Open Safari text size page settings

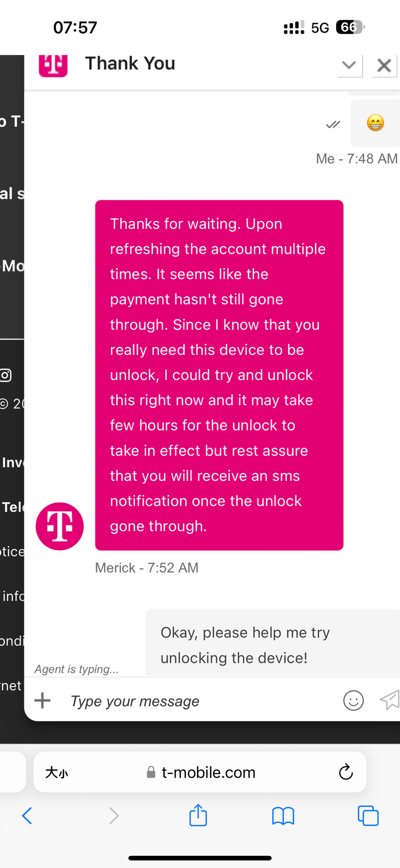57,772
